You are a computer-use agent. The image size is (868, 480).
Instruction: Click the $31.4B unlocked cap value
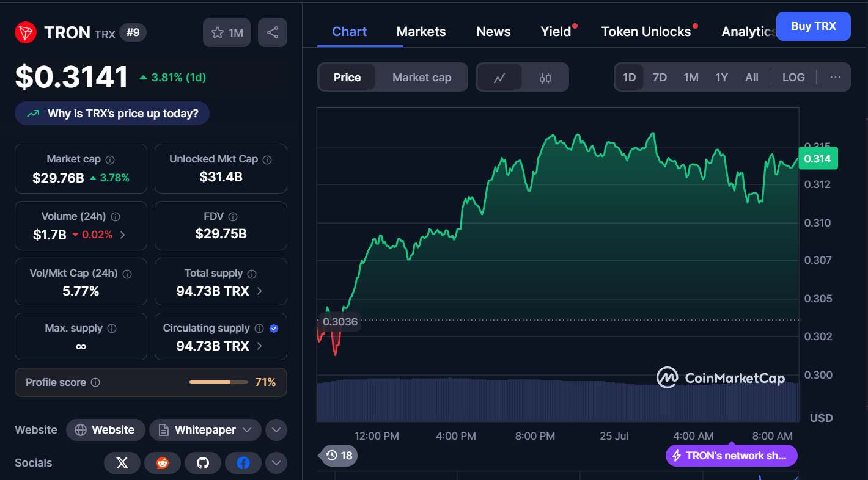(x=221, y=177)
